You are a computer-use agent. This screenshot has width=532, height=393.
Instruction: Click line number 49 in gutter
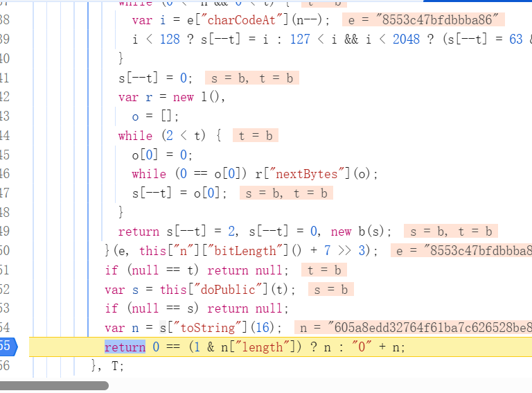(5, 232)
